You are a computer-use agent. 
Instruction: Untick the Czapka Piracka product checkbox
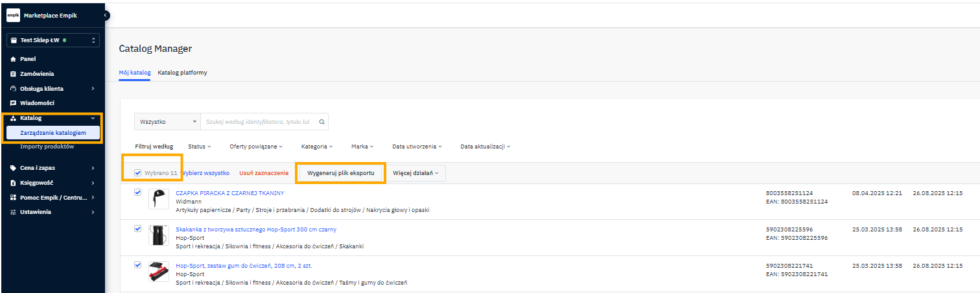[137, 193]
